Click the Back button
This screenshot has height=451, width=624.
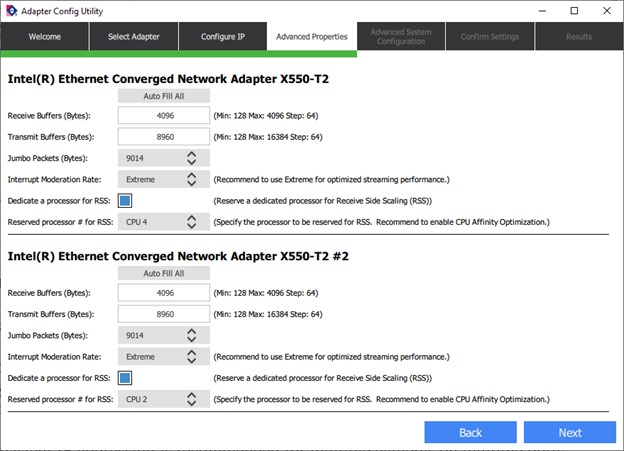(470, 432)
